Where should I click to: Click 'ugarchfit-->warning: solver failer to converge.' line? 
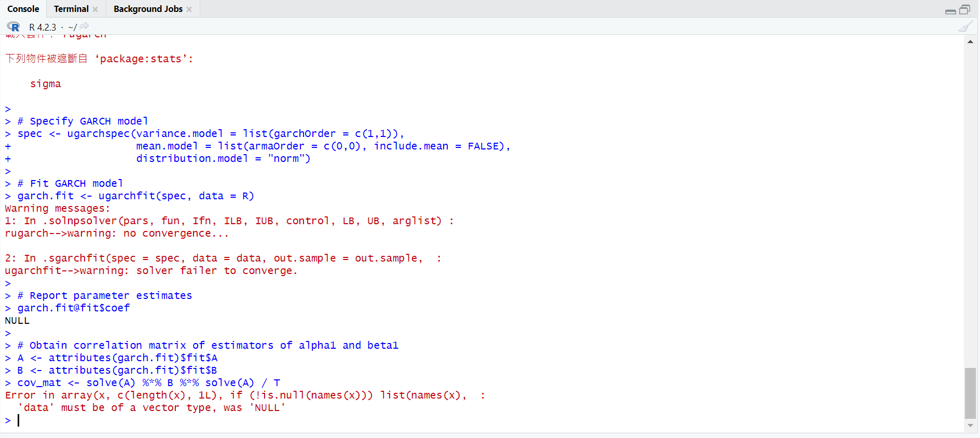151,270
